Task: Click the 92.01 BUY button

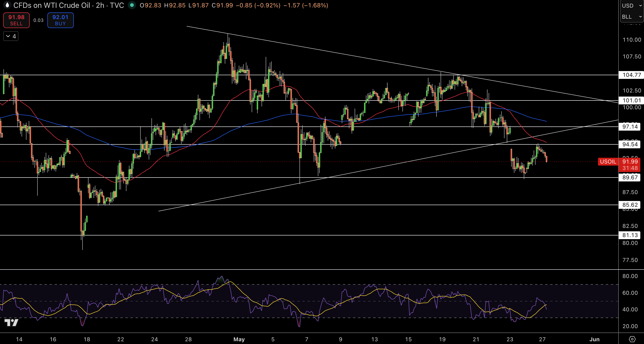Action: click(x=60, y=20)
